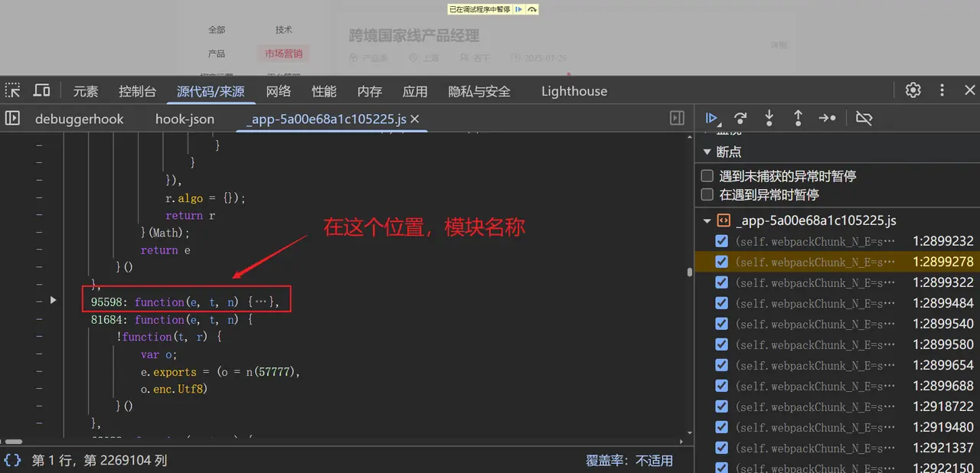This screenshot has height=473, width=980.
Task: Collapse the _app-5a00e68a1c105225.js breakpoint group
Action: click(707, 220)
